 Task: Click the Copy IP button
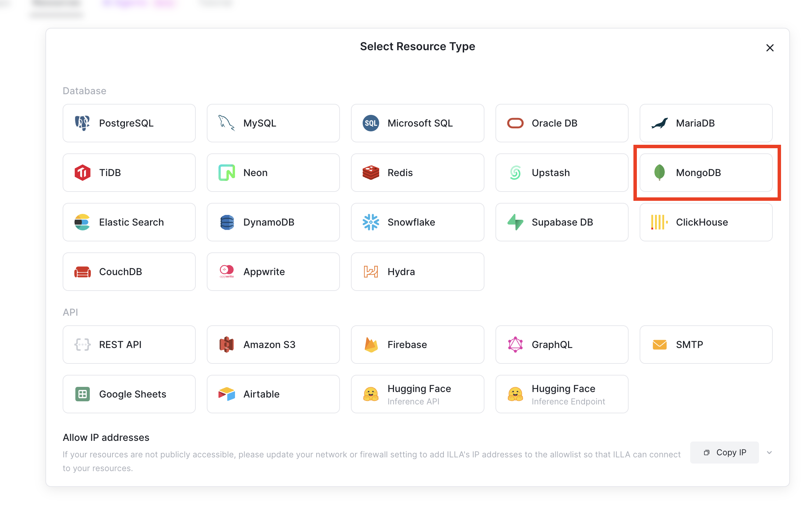[x=724, y=452]
